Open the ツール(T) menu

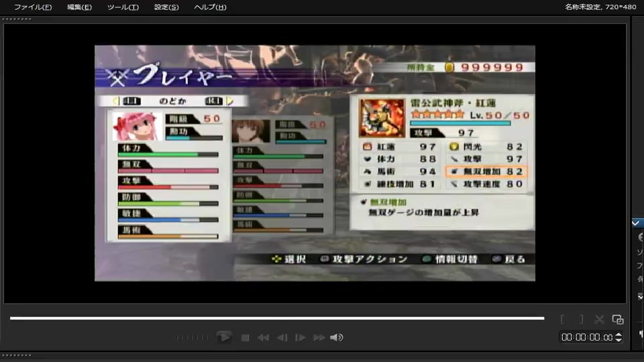coord(123,7)
